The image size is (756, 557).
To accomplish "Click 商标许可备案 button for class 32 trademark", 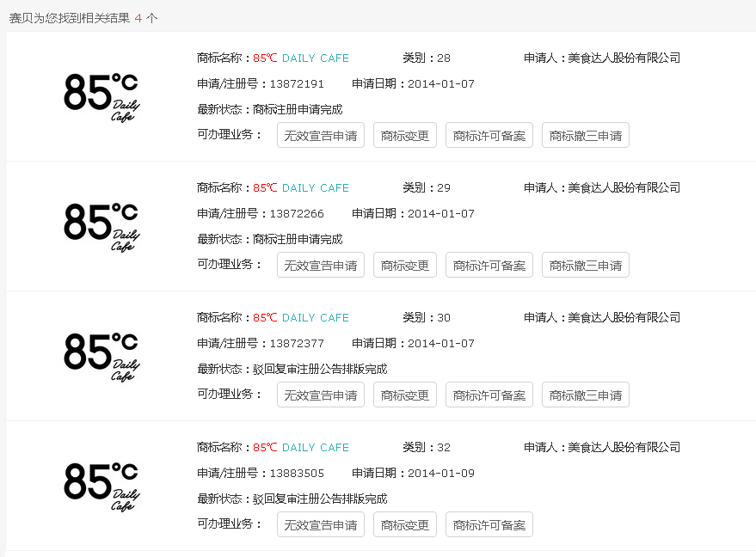I will [489, 524].
